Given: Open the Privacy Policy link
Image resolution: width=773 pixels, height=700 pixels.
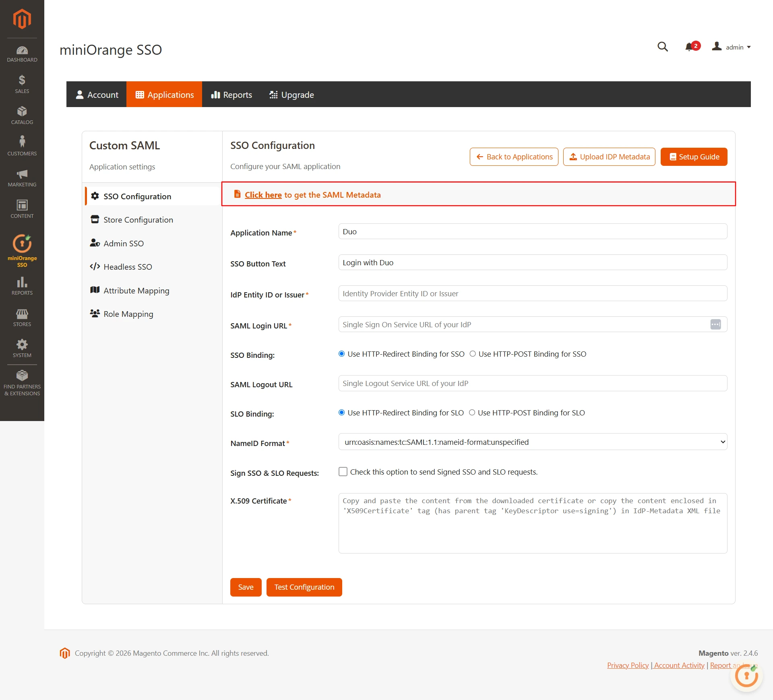Looking at the screenshot, I should tap(628, 665).
